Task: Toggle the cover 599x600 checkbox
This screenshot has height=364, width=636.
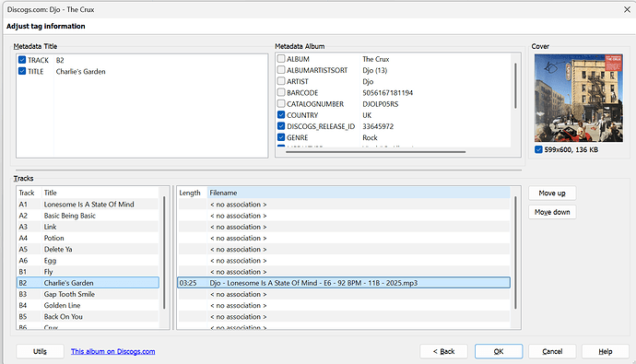Action: tap(538, 149)
